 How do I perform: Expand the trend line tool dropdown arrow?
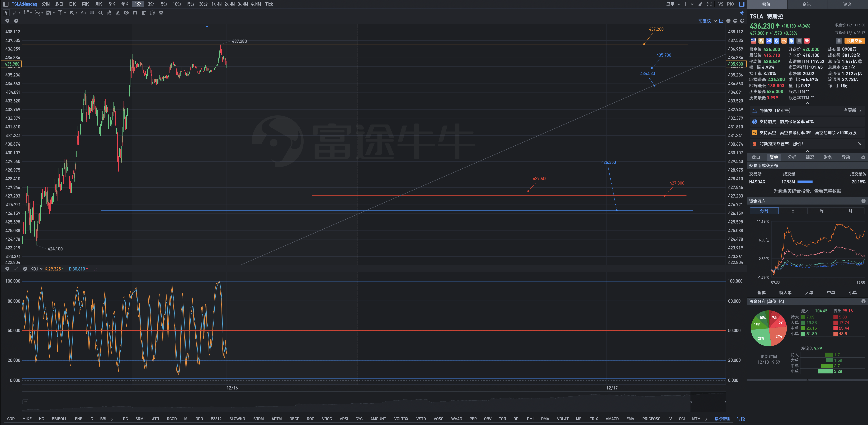tap(20, 13)
